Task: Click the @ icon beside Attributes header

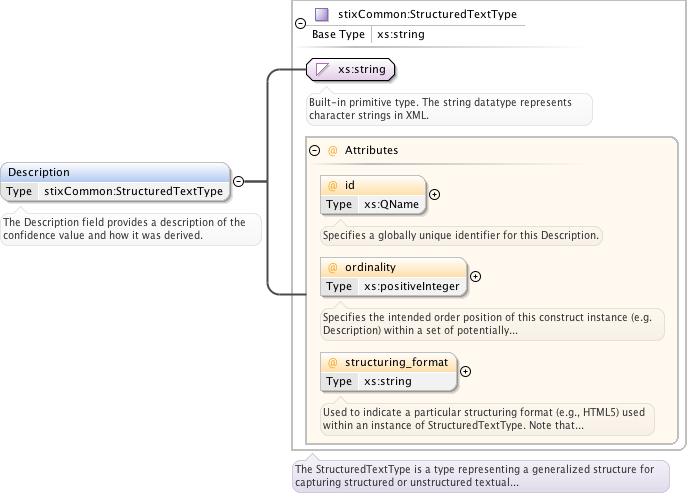Action: click(x=332, y=150)
